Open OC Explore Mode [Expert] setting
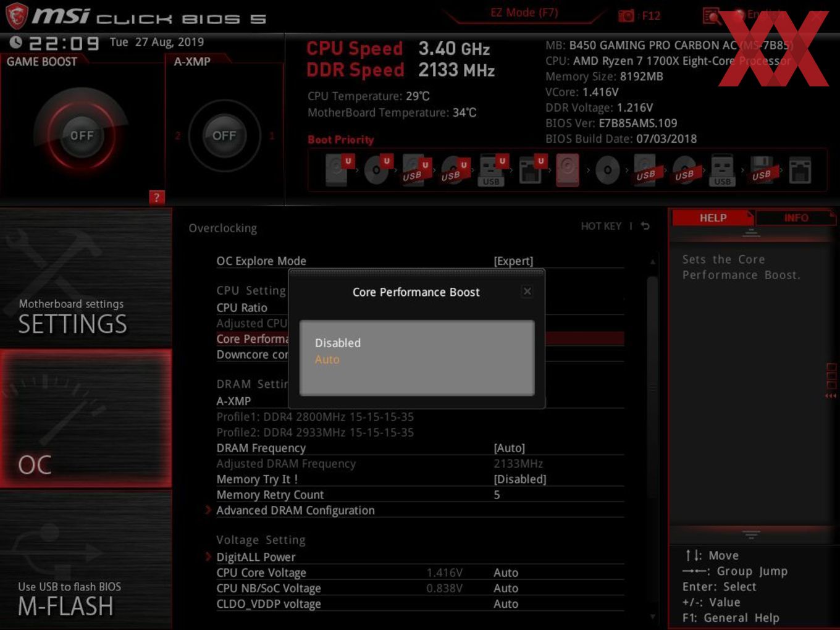The image size is (840, 630). tap(420, 261)
